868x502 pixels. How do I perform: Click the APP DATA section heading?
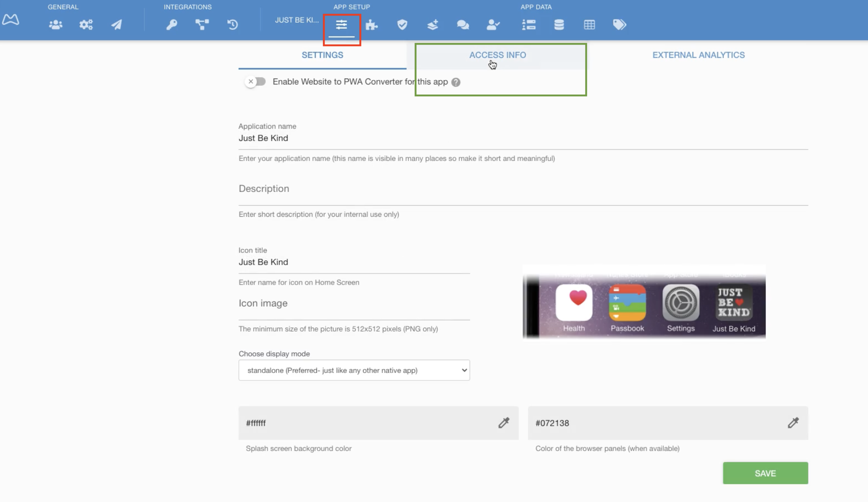[536, 7]
